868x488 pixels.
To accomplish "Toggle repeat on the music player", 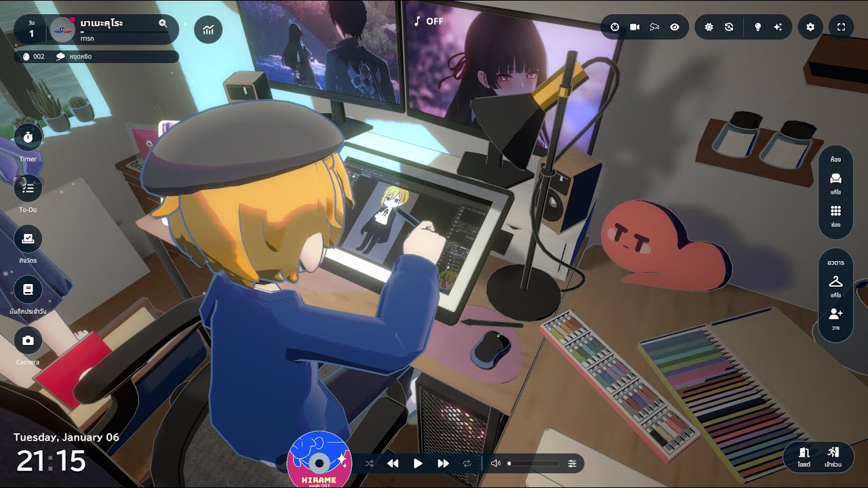I will [467, 464].
